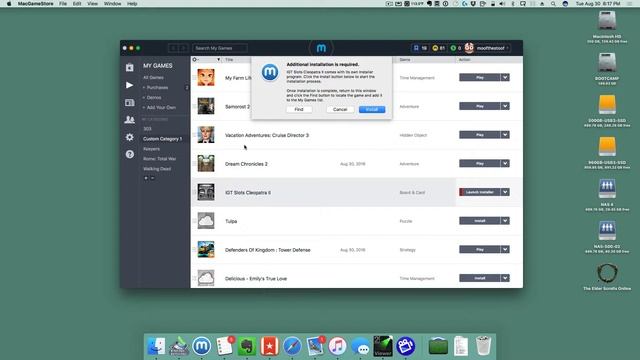The height and width of the screenshot is (360, 640).
Task: Select Walking Dead category
Action: [x=157, y=169]
